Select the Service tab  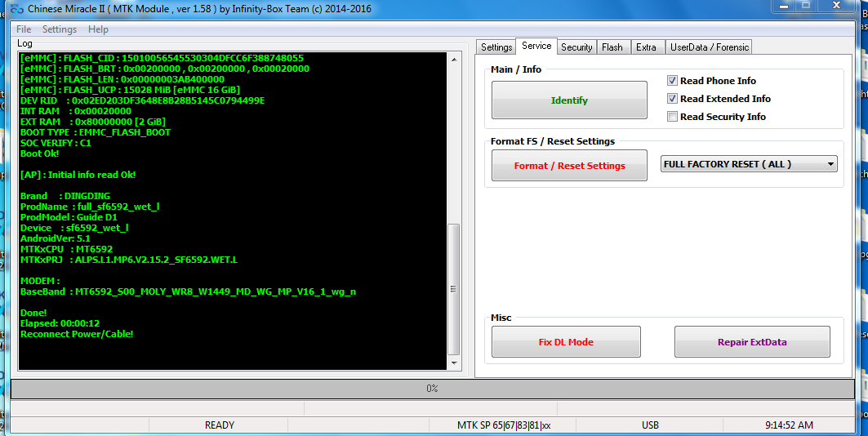[536, 46]
